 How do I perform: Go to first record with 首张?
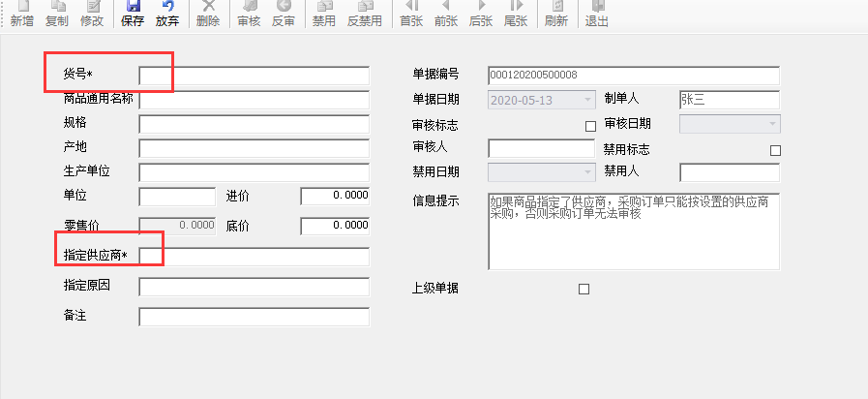[412, 14]
